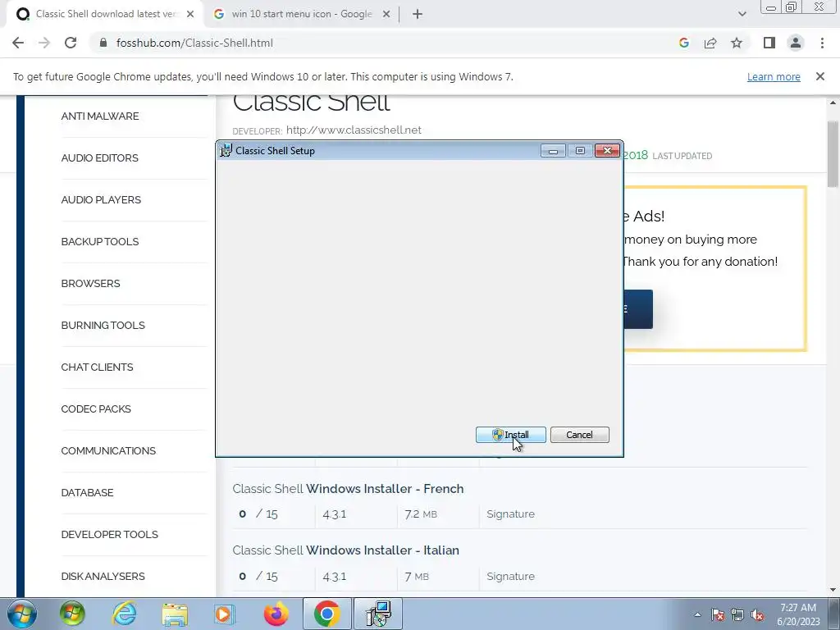Click the Classic Shell installer taskbar icon
This screenshot has height=630, width=840.
coord(378,614)
